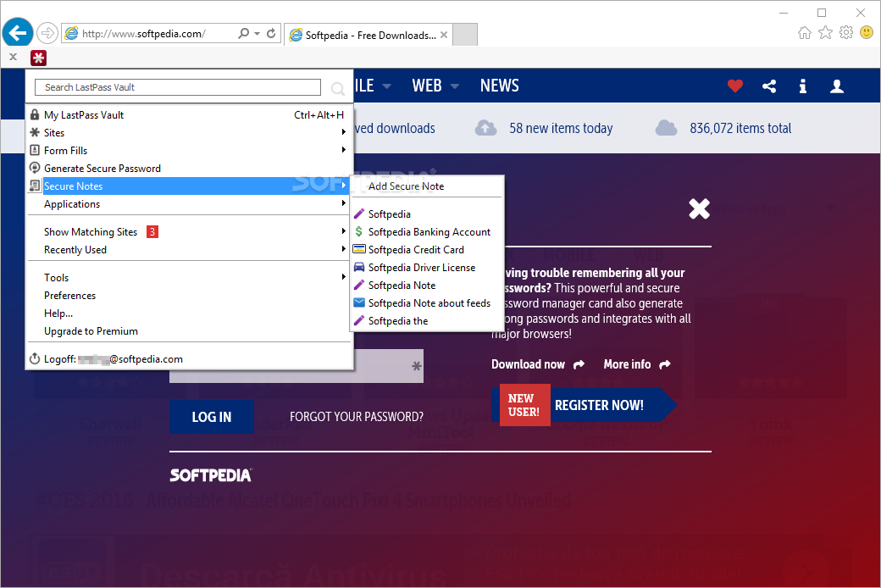881x588 pixels.
Task: Choose Upgrade to Premium
Action: [x=190, y=331]
